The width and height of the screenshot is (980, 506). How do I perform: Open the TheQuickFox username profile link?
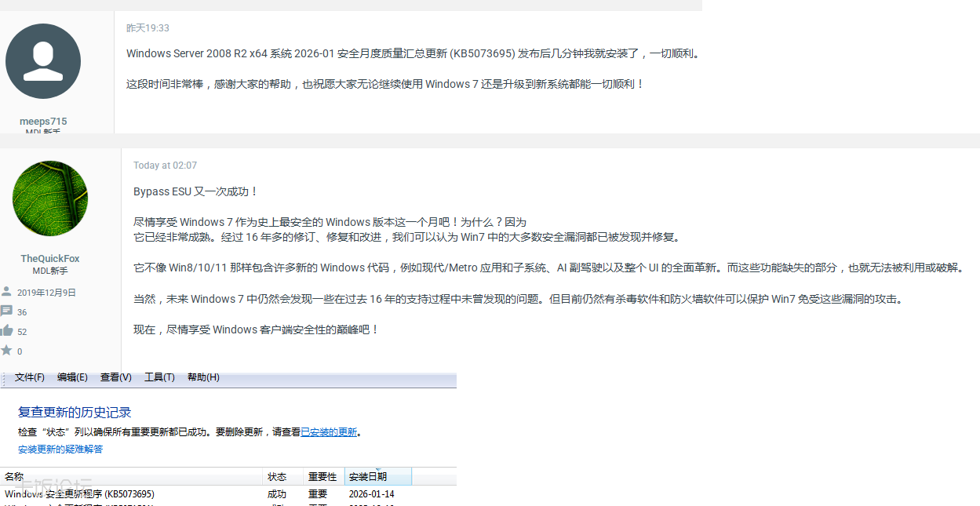click(x=50, y=259)
